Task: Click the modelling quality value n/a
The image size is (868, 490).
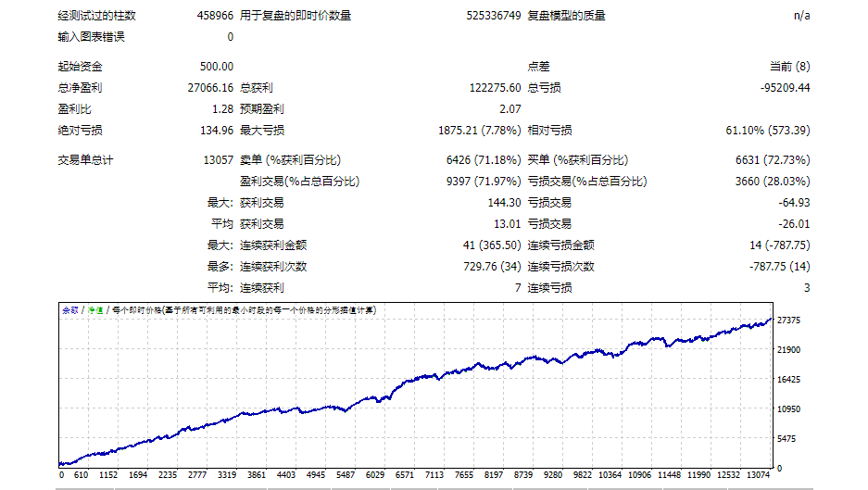Action: tap(801, 16)
